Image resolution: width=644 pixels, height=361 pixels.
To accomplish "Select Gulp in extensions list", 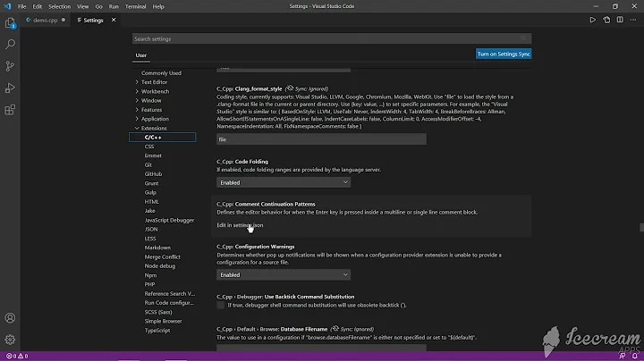I will click(150, 192).
